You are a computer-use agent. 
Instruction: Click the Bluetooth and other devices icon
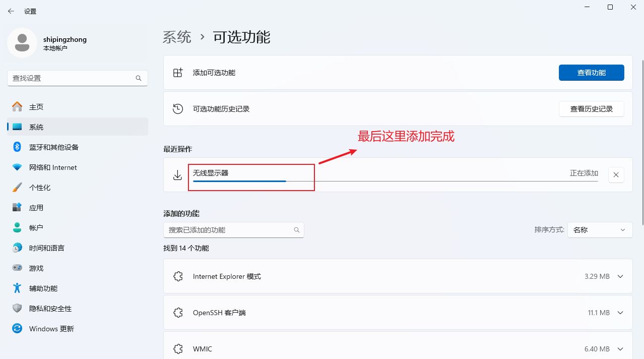click(17, 147)
